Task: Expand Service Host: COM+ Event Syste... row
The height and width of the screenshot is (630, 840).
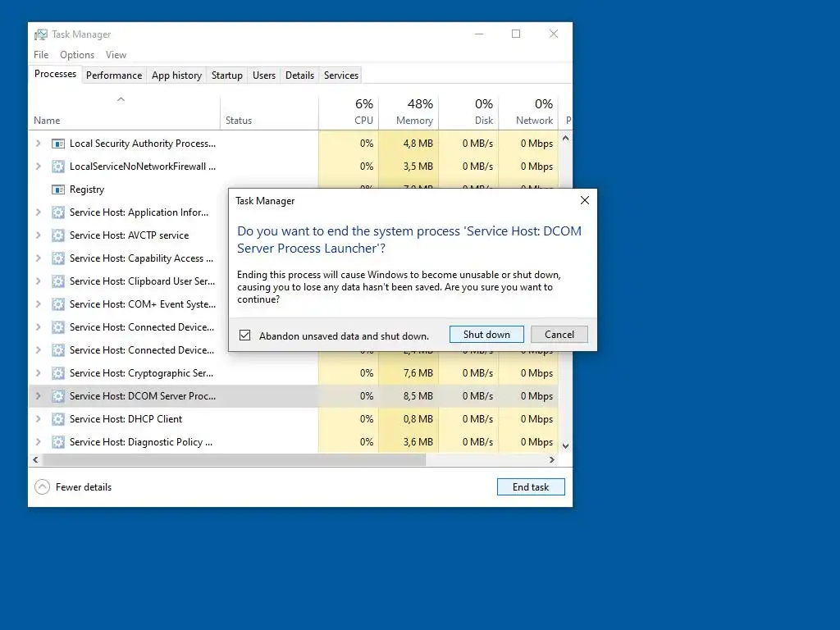Action: (x=38, y=304)
